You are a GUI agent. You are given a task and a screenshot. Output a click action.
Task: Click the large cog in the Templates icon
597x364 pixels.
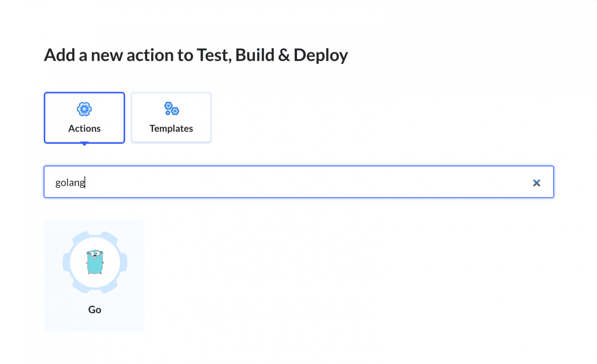(x=175, y=111)
